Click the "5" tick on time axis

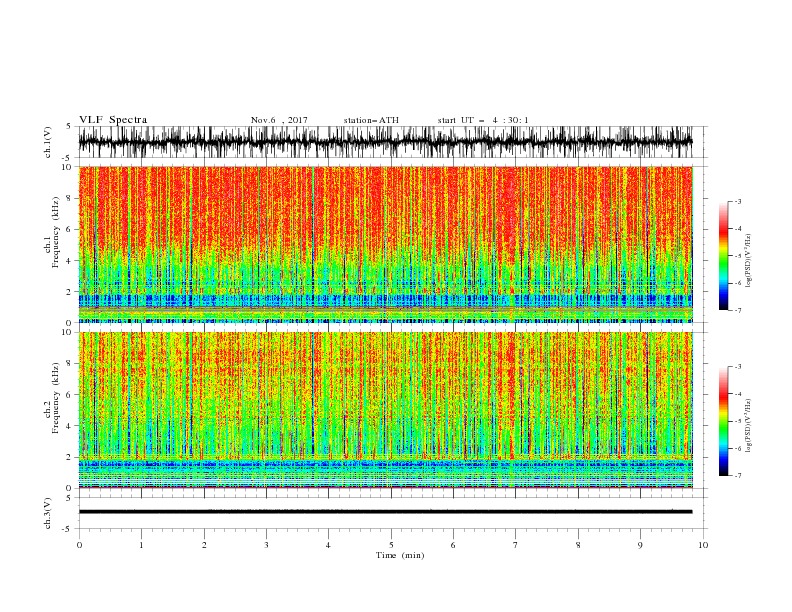click(x=391, y=545)
